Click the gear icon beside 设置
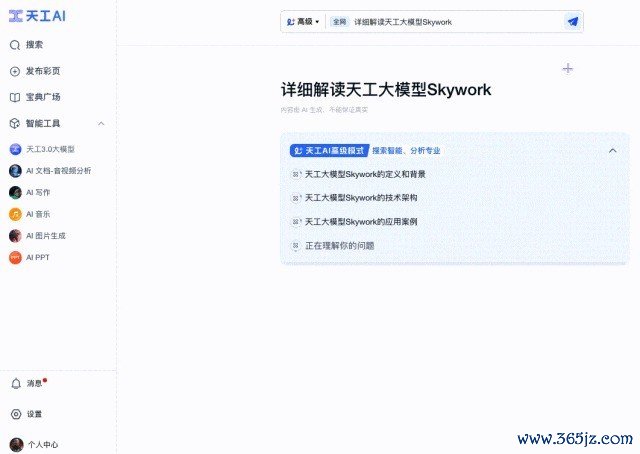 coord(16,414)
